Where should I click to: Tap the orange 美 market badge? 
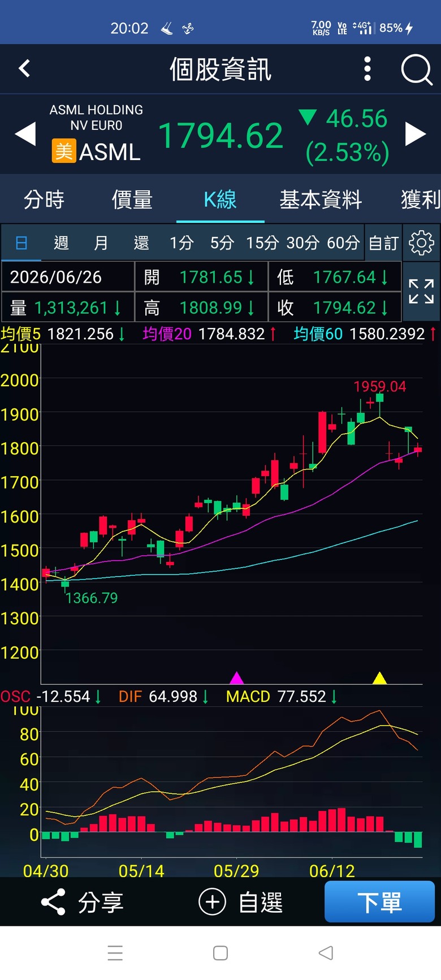(64, 152)
